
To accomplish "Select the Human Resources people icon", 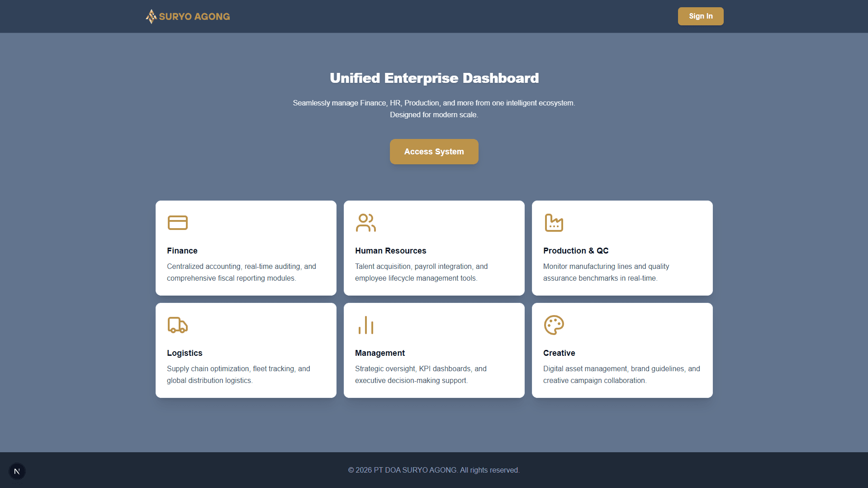I will click(365, 222).
